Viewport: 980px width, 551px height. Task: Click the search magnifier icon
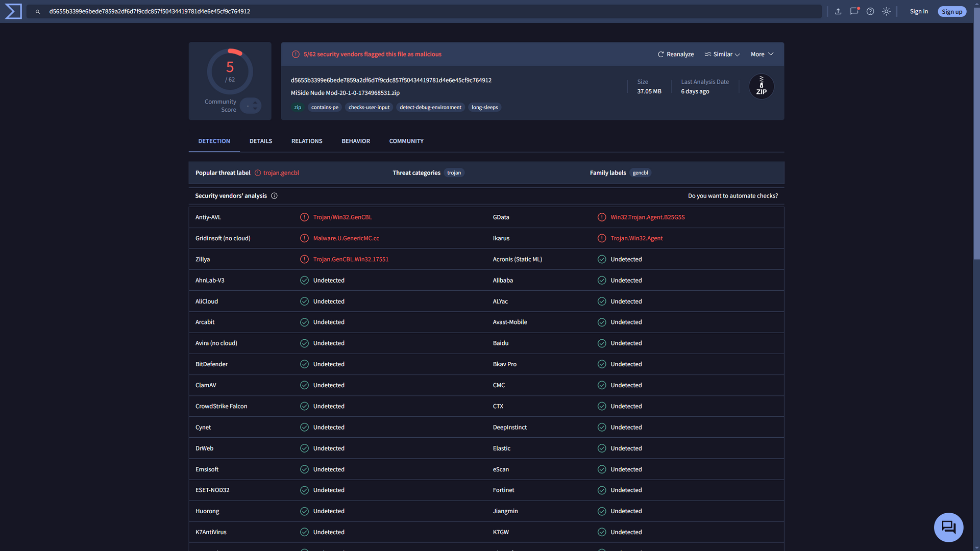[x=38, y=12]
